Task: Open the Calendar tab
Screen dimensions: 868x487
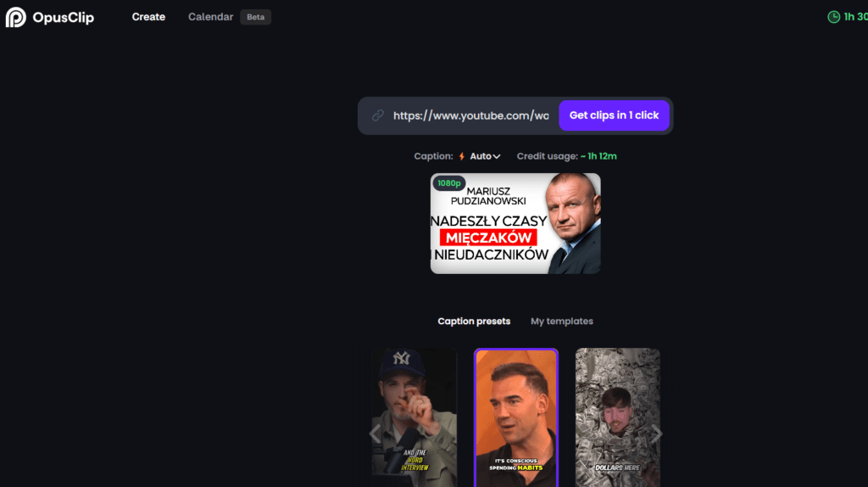Action: [x=210, y=17]
